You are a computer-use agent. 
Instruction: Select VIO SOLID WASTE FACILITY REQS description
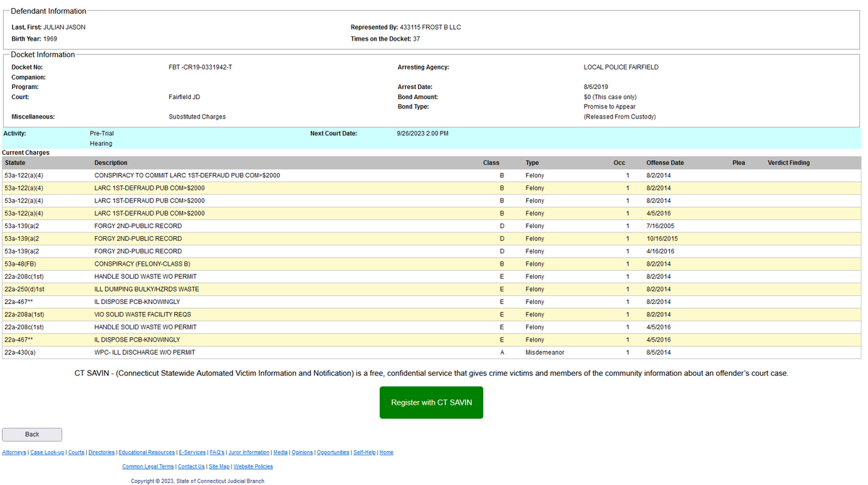pos(142,315)
